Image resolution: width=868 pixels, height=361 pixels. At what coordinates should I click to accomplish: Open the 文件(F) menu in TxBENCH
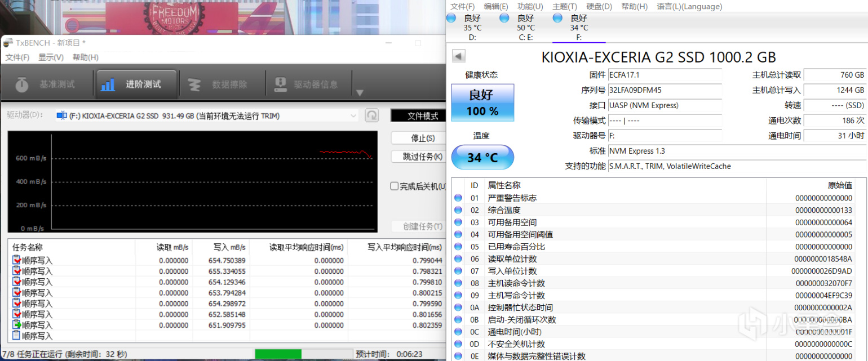pyautogui.click(x=17, y=57)
